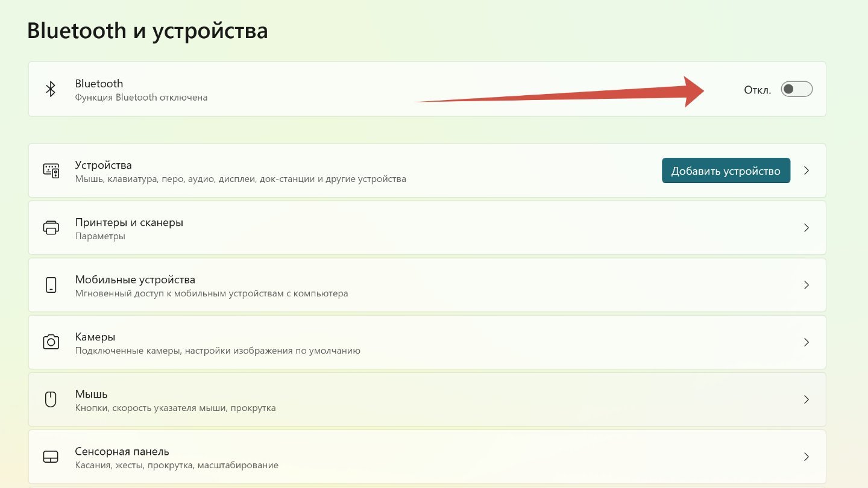
Task: Click the Bluetooth symbol icon
Action: click(x=51, y=89)
